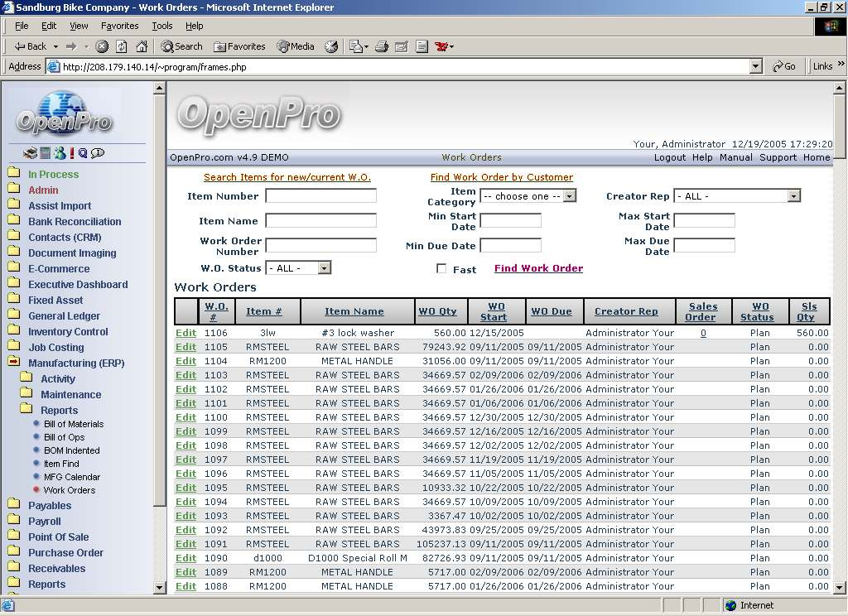Open the Item Category dropdown
The image size is (848, 616).
point(528,196)
